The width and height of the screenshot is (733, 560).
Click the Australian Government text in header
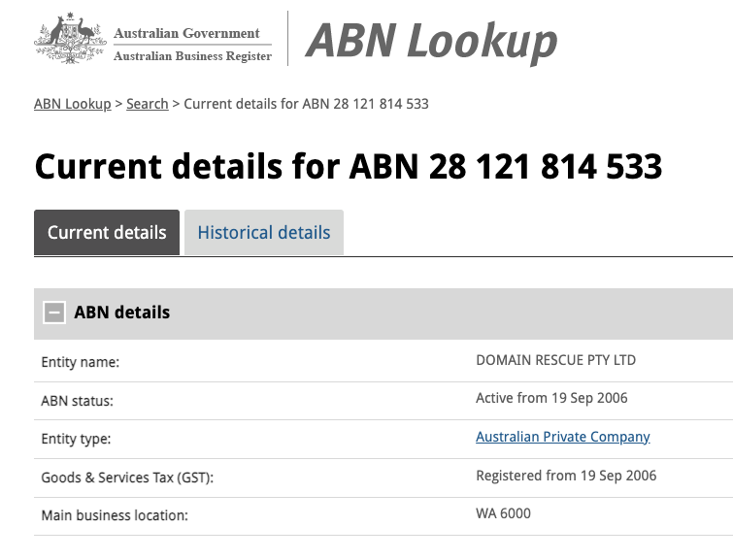tap(186, 33)
